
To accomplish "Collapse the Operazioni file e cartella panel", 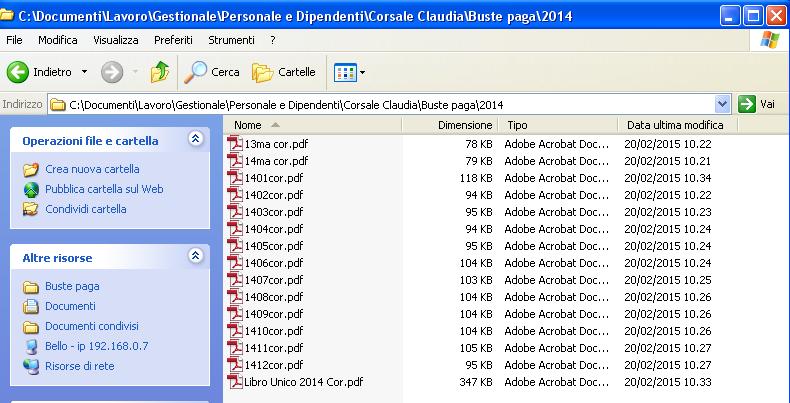I will [x=194, y=141].
